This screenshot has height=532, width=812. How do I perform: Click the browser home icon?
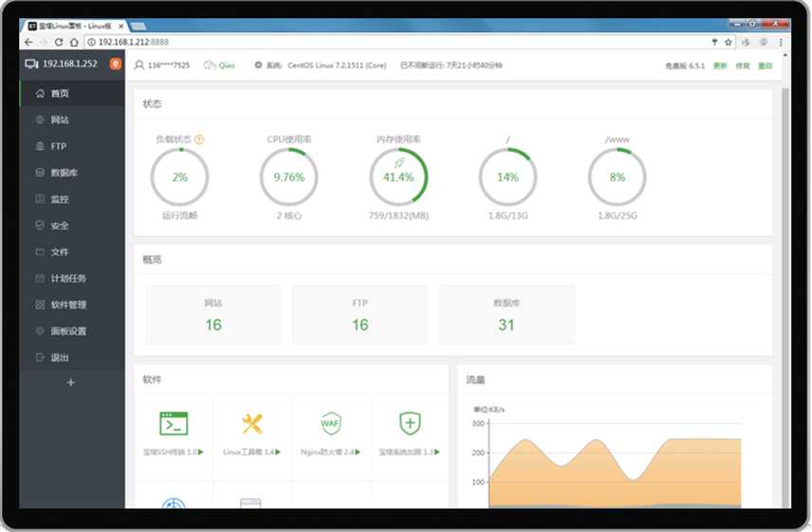[74, 42]
